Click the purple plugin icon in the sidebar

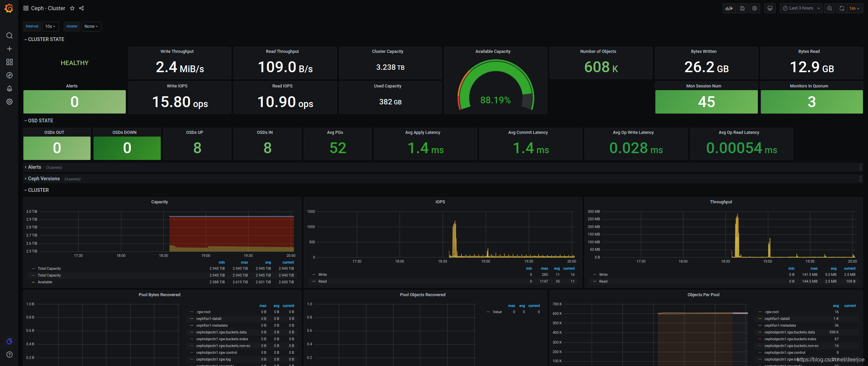pyautogui.click(x=9, y=341)
